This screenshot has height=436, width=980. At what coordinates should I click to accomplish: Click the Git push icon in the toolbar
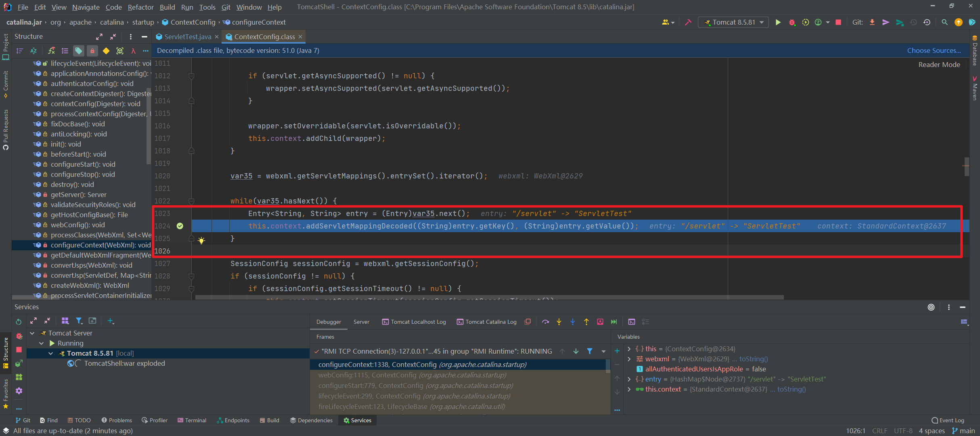[x=886, y=22]
